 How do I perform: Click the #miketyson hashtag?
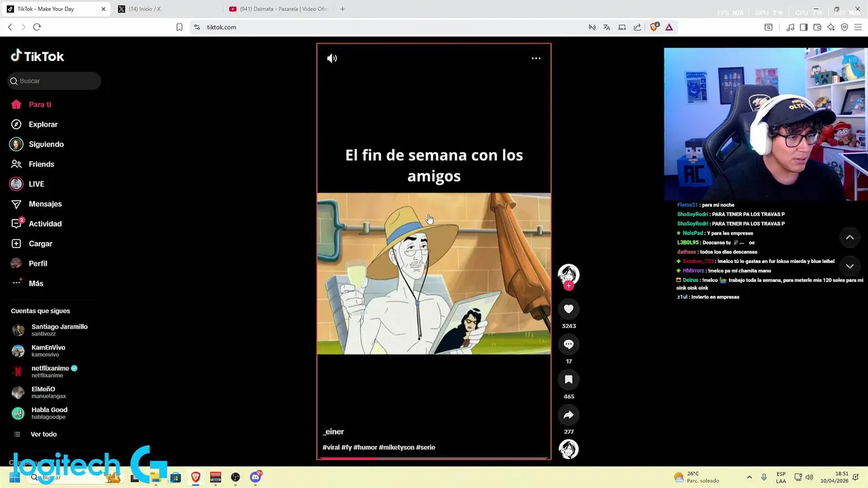tap(397, 447)
